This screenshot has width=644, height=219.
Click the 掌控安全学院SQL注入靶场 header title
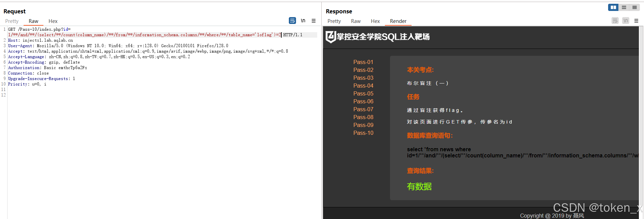click(x=383, y=37)
